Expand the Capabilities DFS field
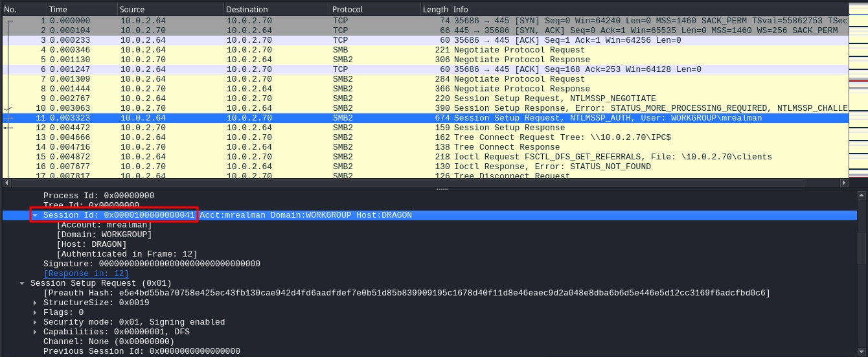 tap(36, 332)
